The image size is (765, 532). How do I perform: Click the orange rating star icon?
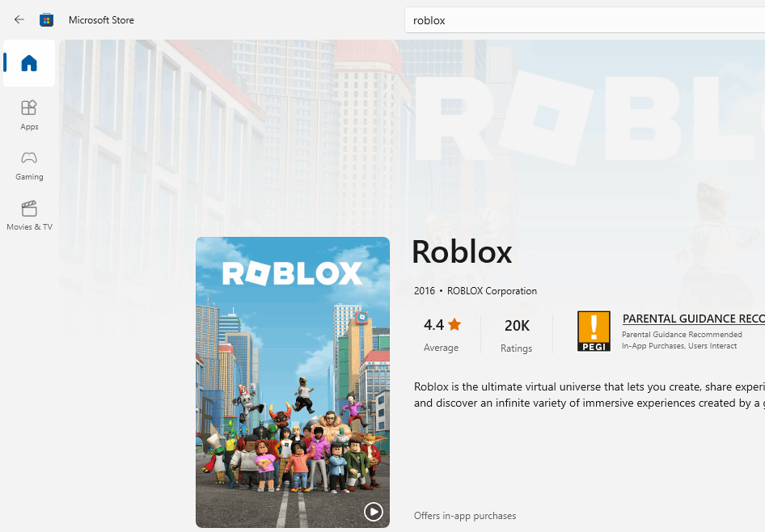[x=454, y=324]
